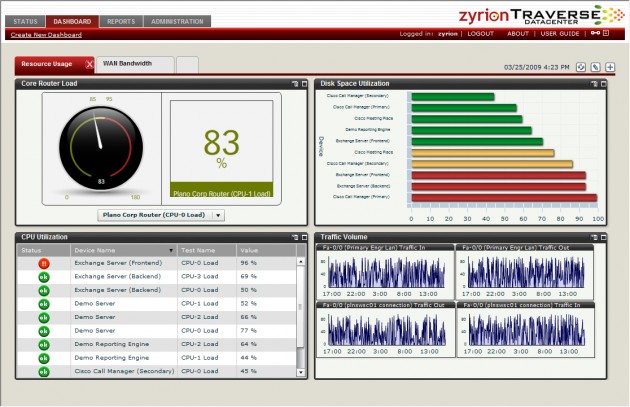Open the WAN Bandwidth tab
The height and width of the screenshot is (407, 630).
coord(127,63)
